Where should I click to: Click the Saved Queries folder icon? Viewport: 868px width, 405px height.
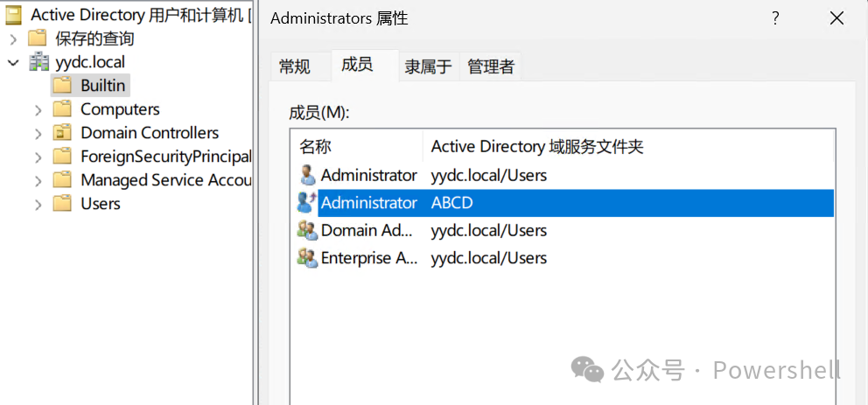[37, 38]
